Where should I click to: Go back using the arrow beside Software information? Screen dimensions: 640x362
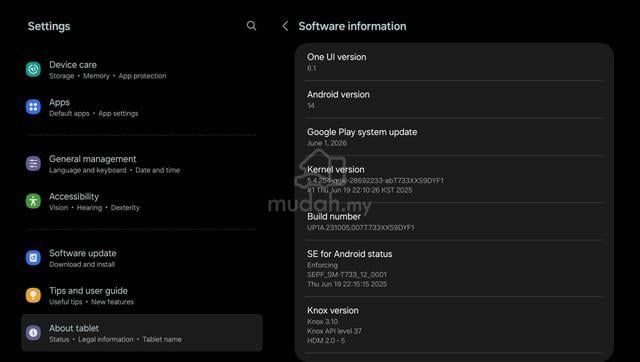coord(285,26)
